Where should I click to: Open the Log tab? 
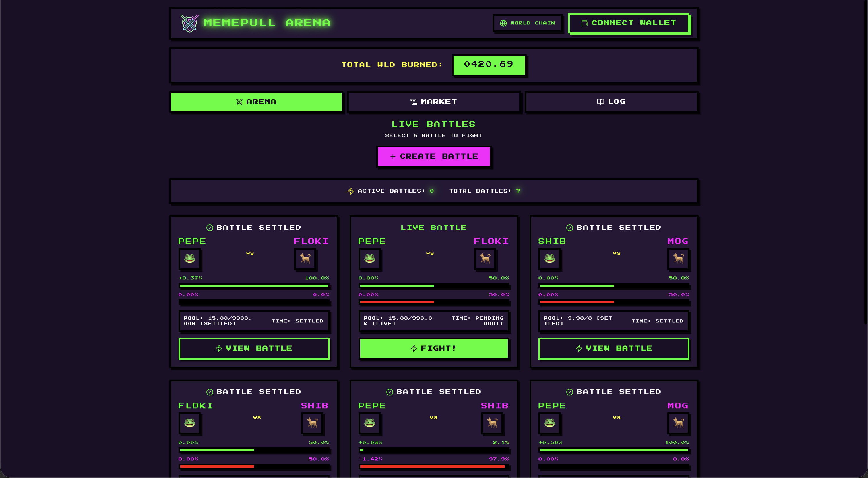[611, 102]
